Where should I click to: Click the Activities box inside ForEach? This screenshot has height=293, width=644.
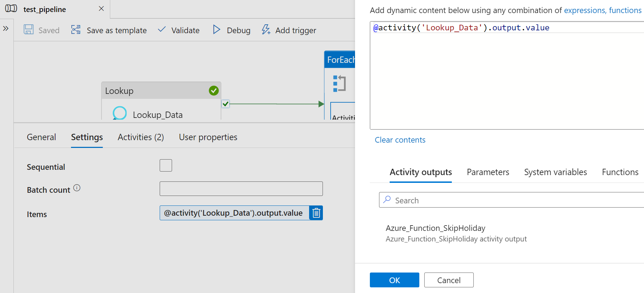point(343,111)
